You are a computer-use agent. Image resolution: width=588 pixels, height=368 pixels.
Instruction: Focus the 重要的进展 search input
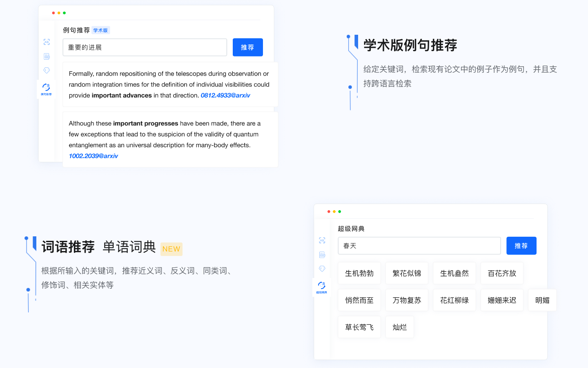point(145,47)
